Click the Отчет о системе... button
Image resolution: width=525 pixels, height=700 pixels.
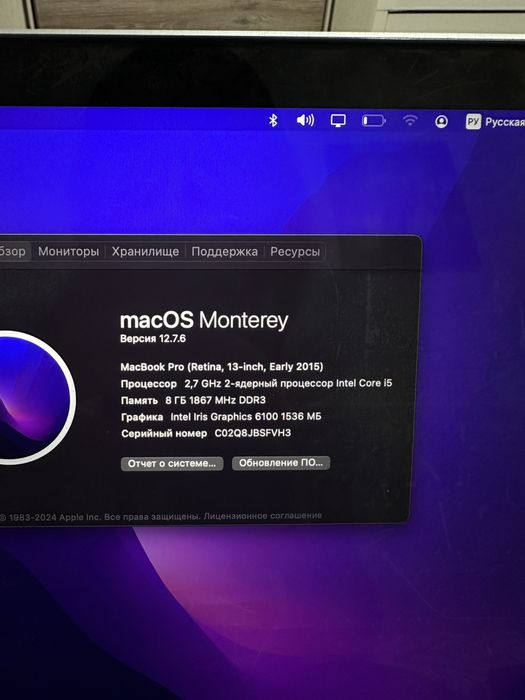tap(172, 463)
